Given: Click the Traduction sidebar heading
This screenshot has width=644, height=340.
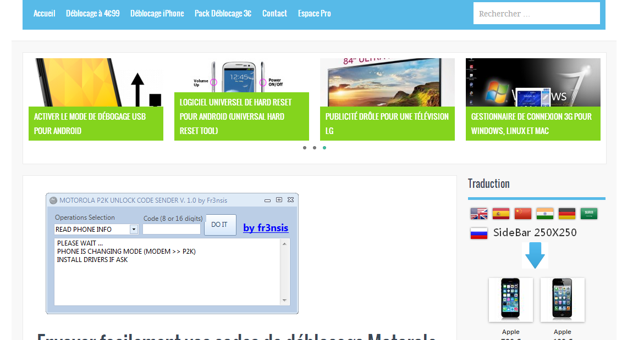Looking at the screenshot, I should pos(489,183).
